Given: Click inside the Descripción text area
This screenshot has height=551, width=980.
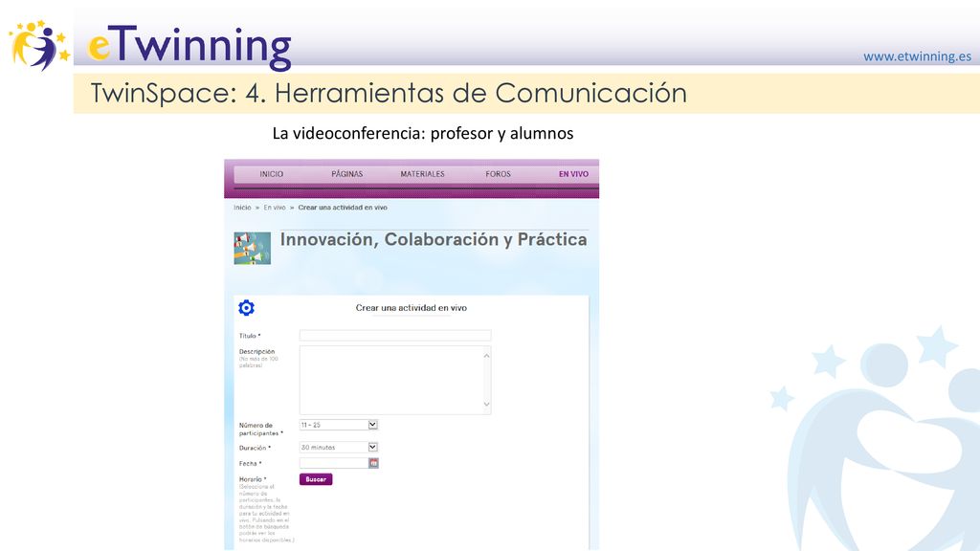Looking at the screenshot, I should [x=390, y=381].
